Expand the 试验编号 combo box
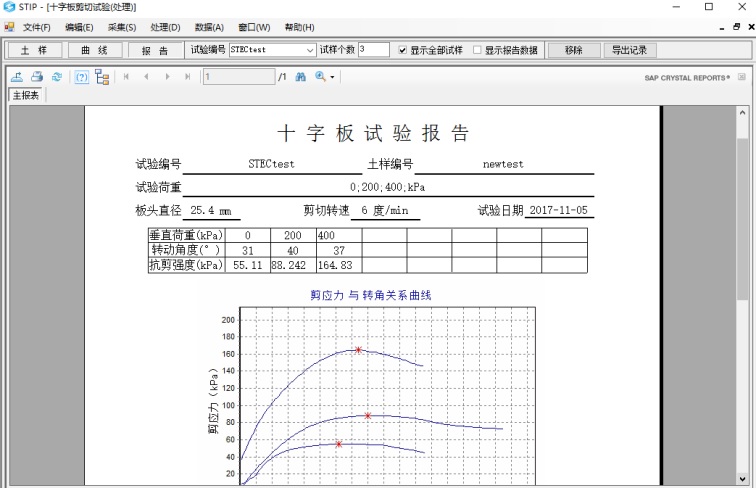The image size is (756, 488). pos(310,49)
